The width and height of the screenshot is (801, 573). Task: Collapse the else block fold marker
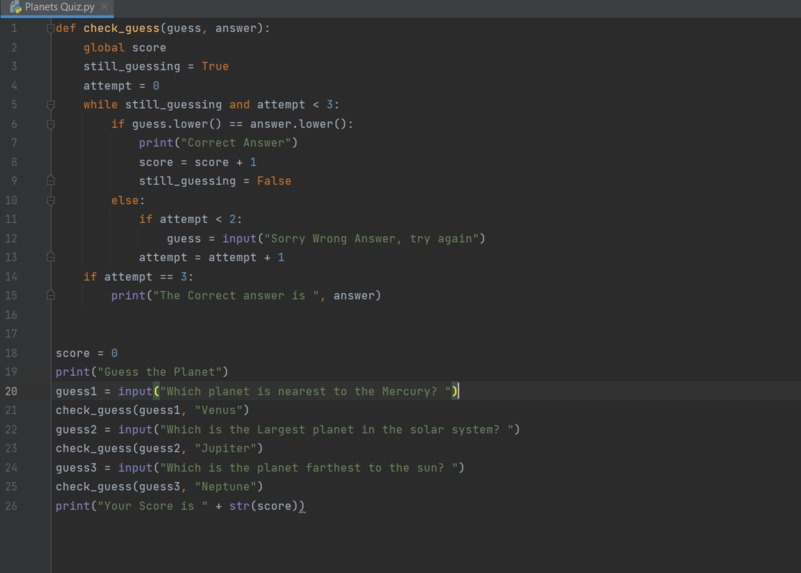(51, 201)
